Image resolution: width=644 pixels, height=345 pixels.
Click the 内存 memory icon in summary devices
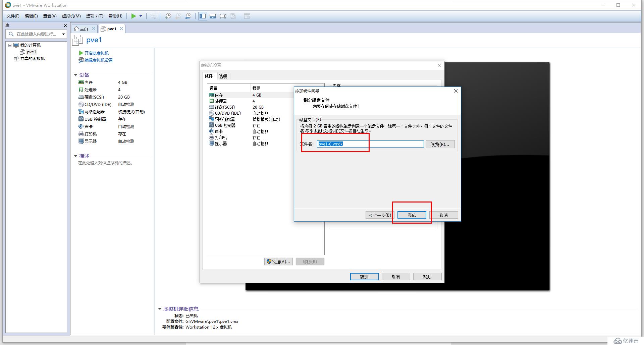(x=81, y=82)
